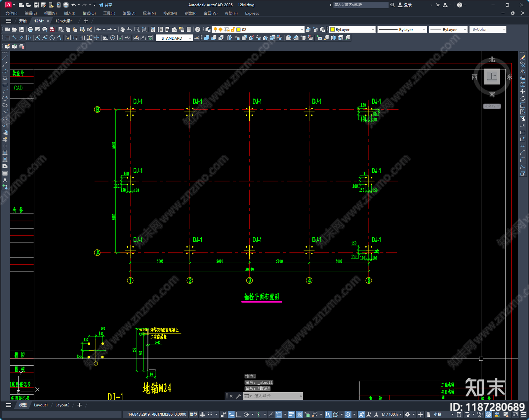Open the 1:1 / 100% annotation scale dropdown

point(391,414)
